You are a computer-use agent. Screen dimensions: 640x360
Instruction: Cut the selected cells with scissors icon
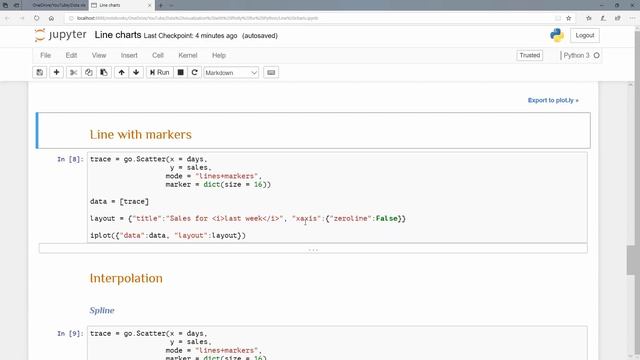pyautogui.click(x=73, y=73)
